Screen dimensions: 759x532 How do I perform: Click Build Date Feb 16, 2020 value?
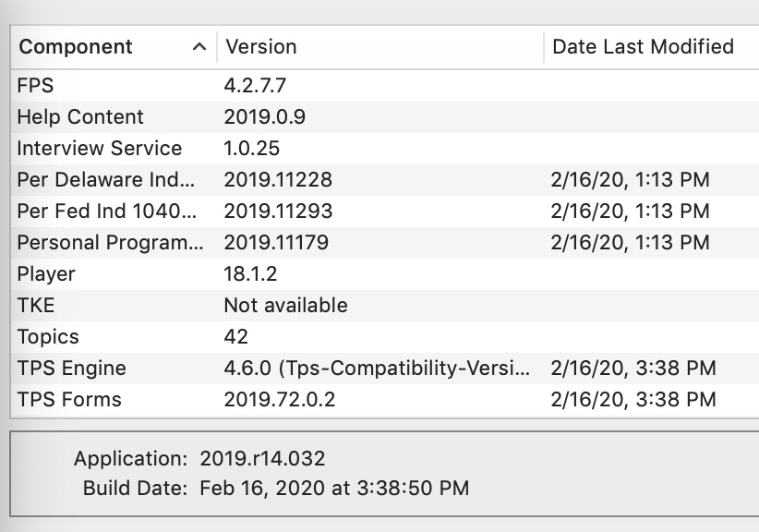(x=334, y=489)
